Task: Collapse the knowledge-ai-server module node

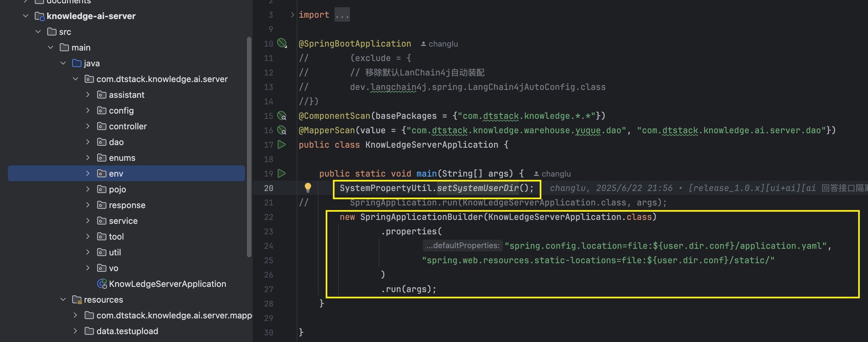Action: [26, 16]
